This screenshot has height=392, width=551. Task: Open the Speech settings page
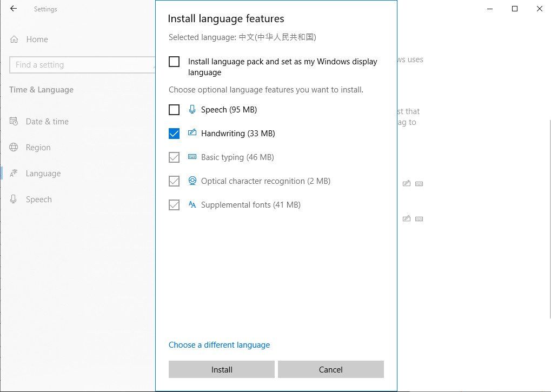pyautogui.click(x=38, y=199)
